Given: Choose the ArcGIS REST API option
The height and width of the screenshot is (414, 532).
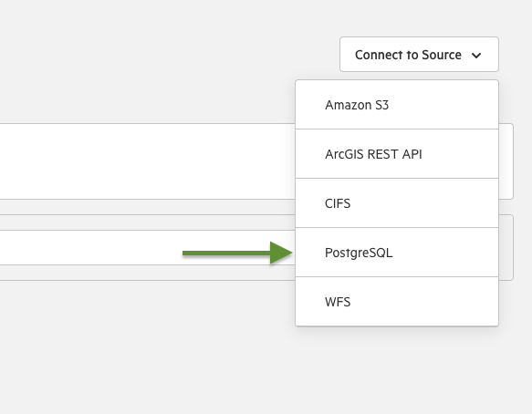Looking at the screenshot, I should (397, 154).
